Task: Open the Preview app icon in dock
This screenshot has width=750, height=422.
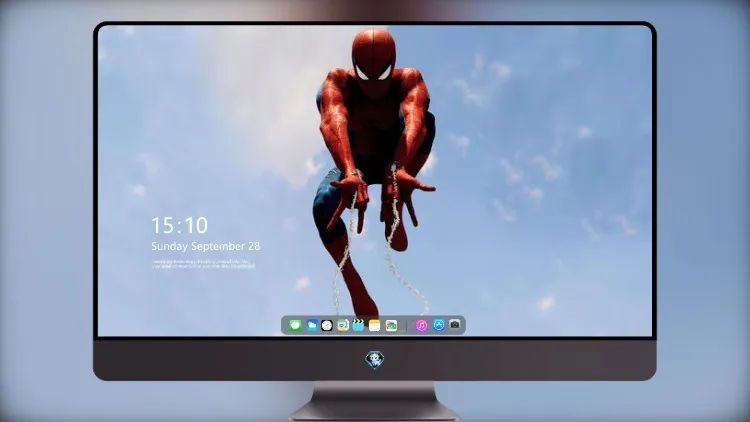Action: pos(343,325)
